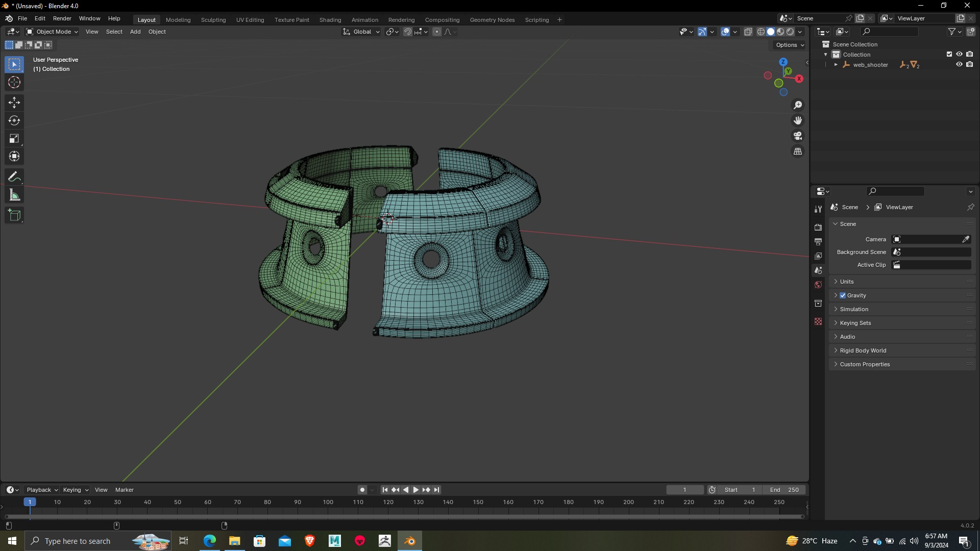Toggle viewport gizmos
The height and width of the screenshot is (551, 980).
(702, 32)
